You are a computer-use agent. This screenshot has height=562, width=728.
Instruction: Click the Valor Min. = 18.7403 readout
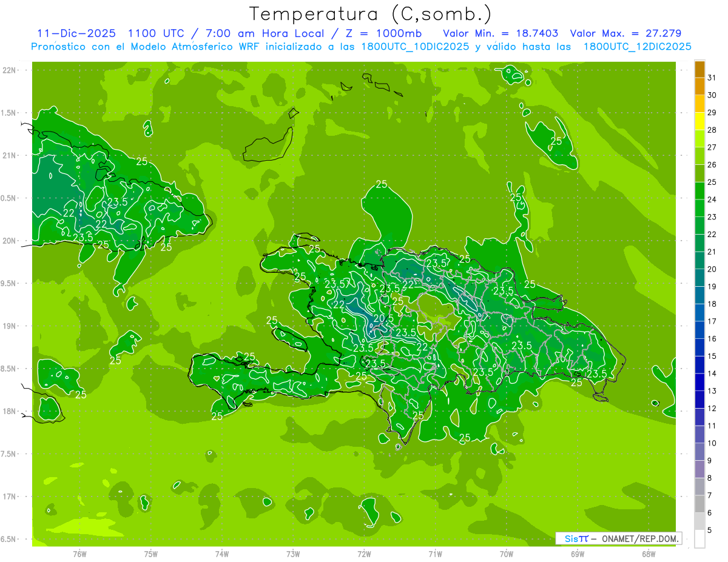tap(500, 33)
